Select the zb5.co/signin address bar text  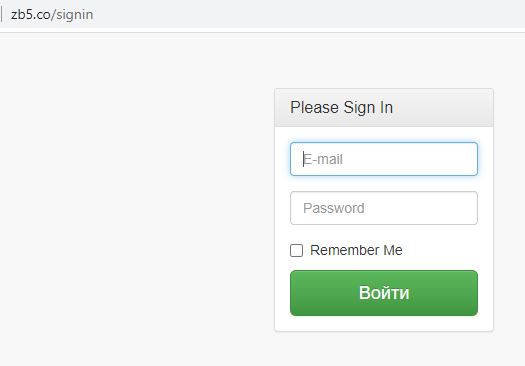52,15
